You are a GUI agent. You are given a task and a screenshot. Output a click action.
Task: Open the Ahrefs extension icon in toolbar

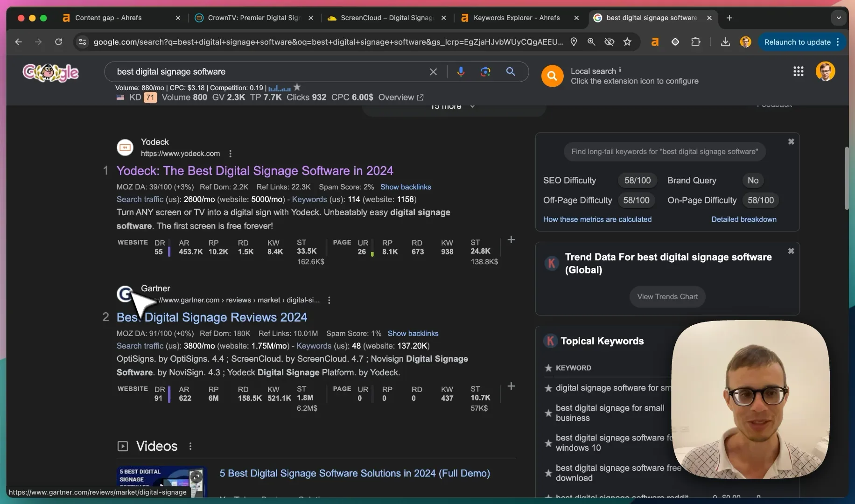point(655,42)
